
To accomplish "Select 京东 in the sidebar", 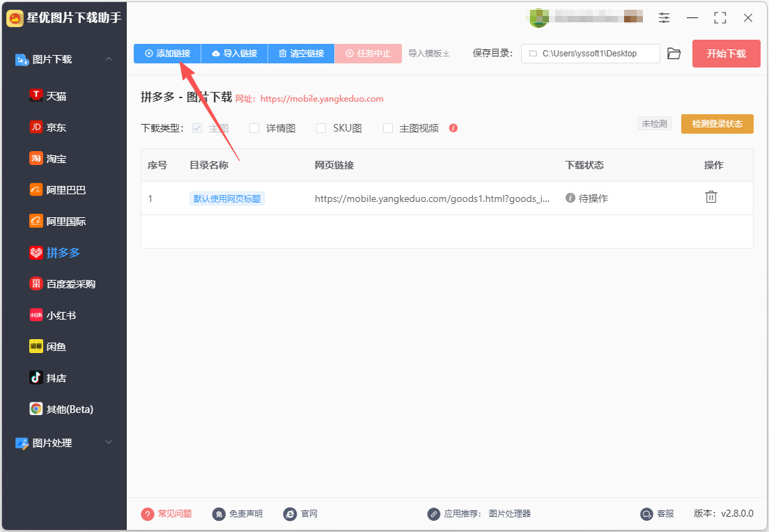I will [56, 127].
